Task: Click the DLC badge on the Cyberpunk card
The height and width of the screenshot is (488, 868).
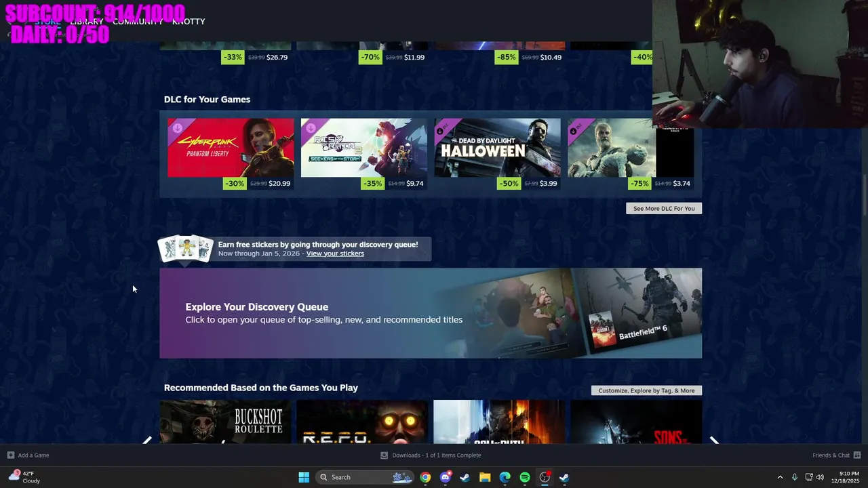Action: pyautogui.click(x=177, y=127)
